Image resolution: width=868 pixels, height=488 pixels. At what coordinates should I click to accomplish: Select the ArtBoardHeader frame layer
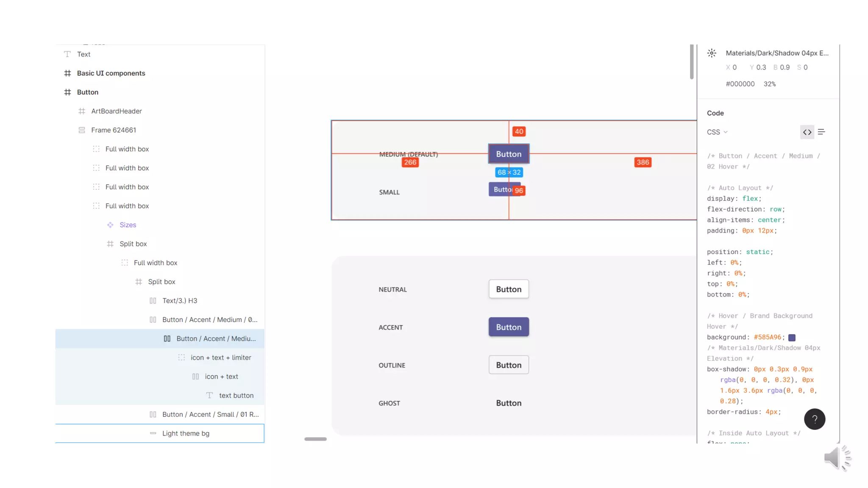(116, 111)
